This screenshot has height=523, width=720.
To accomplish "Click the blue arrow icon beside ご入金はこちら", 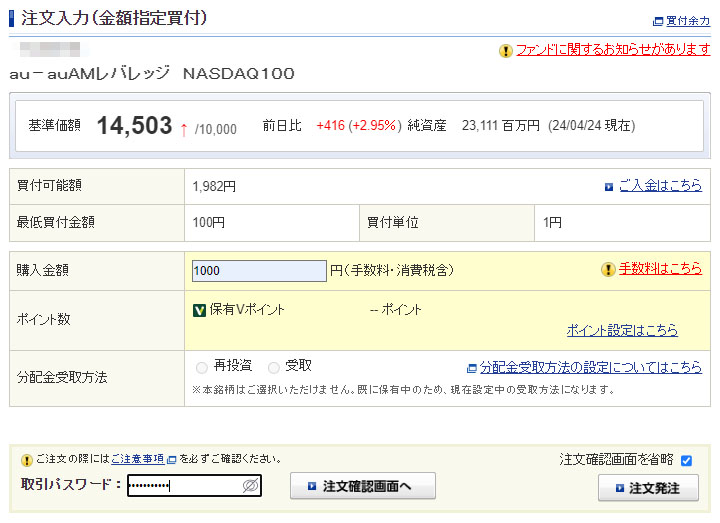I will click(609, 186).
